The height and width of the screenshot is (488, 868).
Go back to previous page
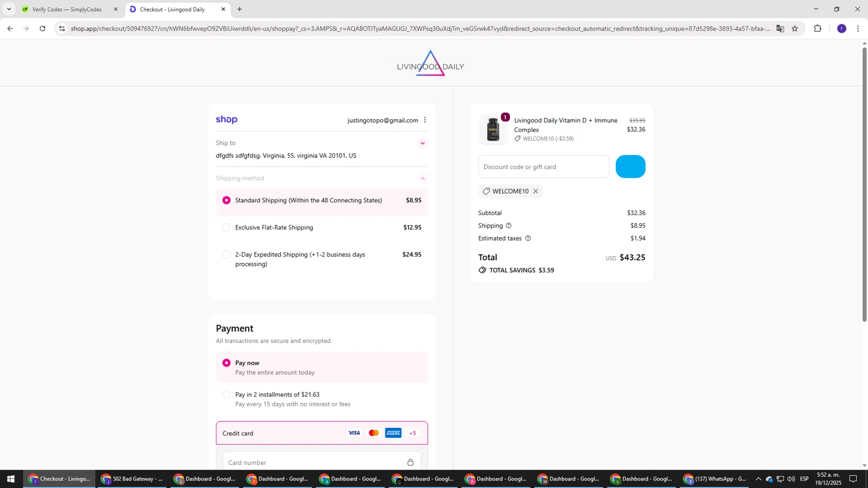point(10,28)
